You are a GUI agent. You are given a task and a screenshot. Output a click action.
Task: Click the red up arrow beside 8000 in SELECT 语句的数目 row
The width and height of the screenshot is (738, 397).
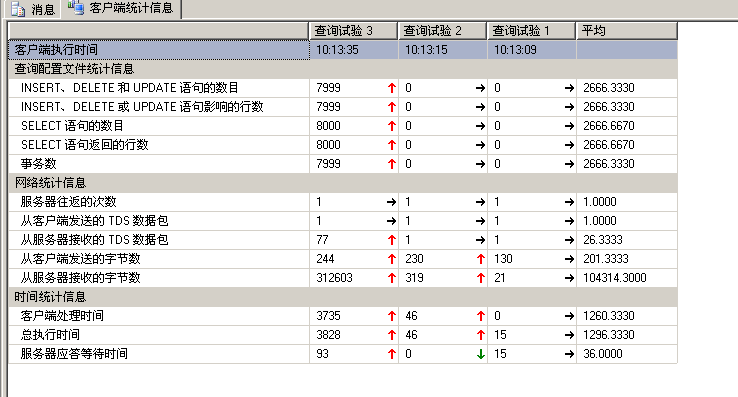click(x=392, y=126)
